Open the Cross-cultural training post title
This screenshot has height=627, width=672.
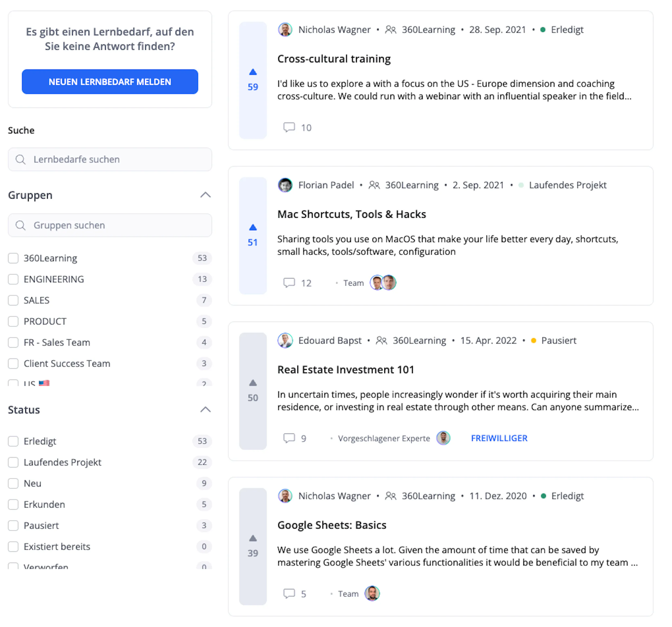coord(334,59)
